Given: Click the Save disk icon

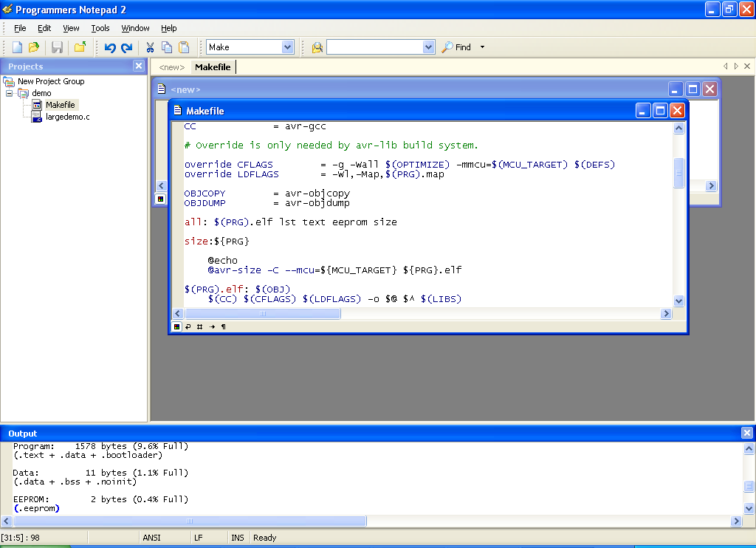Looking at the screenshot, I should [57, 47].
